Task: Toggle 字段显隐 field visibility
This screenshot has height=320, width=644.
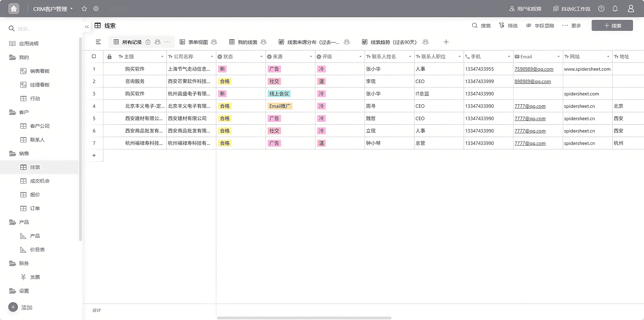Action: click(x=540, y=26)
